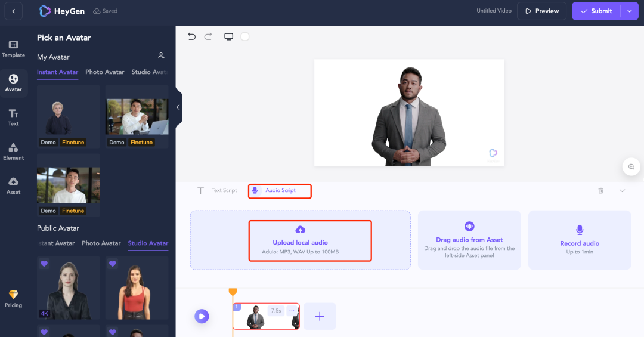Viewport: 644px width, 337px height.
Task: Play the timeline
Action: (202, 317)
